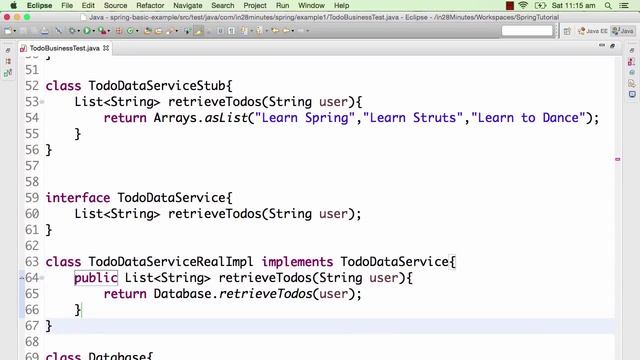
Task: Click the battery status icon
Action: (540, 5)
